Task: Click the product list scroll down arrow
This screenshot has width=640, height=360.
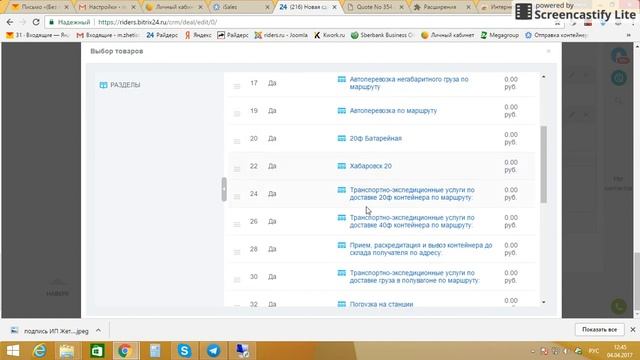Action: click(543, 302)
